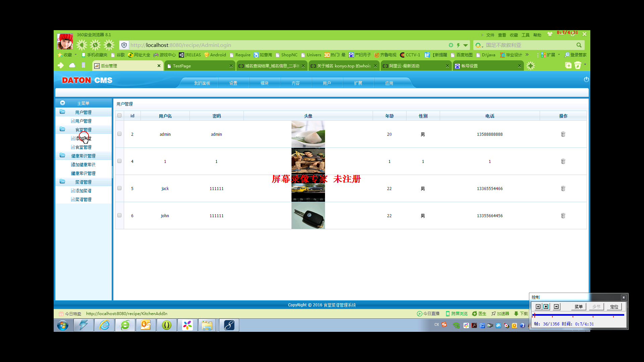Click the recorder timeline progress bar

(579, 315)
